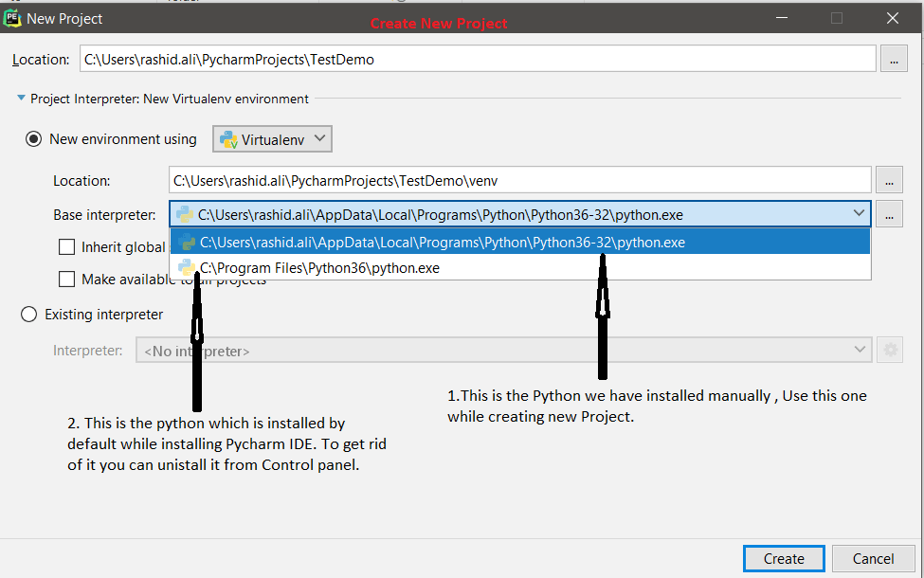Click the Python icon in the Base interpreter field
Screen dimensions: 924x578
pos(185,214)
